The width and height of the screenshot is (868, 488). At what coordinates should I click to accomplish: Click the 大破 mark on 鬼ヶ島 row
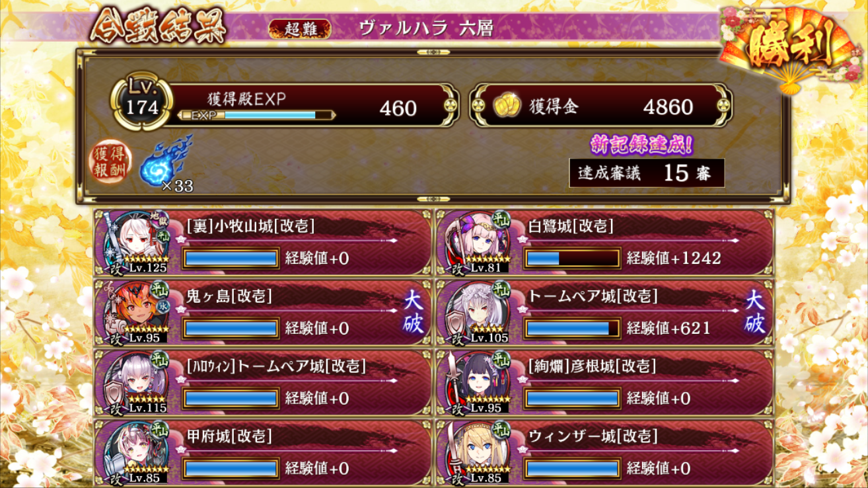pyautogui.click(x=414, y=311)
